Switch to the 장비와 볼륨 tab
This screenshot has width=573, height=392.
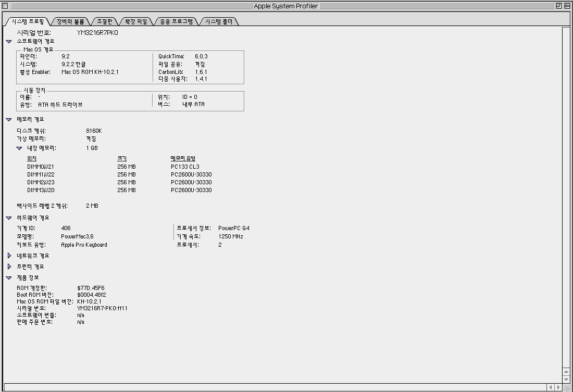pos(71,22)
